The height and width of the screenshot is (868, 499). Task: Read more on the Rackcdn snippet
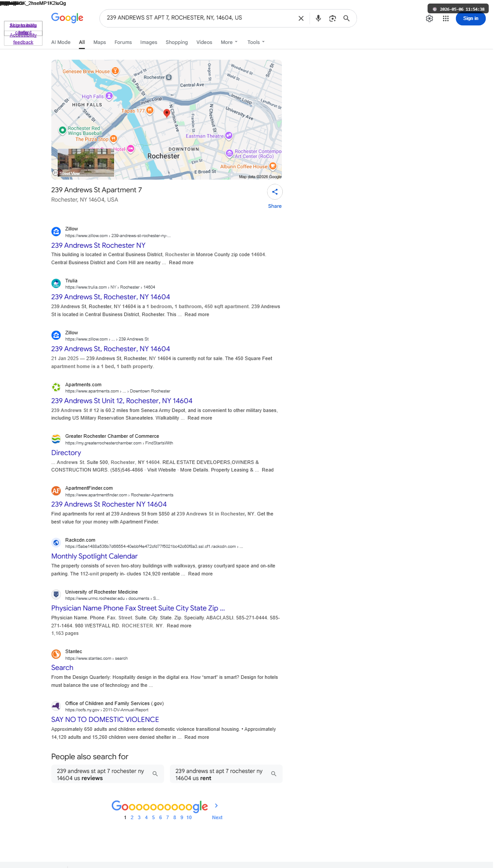click(x=200, y=574)
